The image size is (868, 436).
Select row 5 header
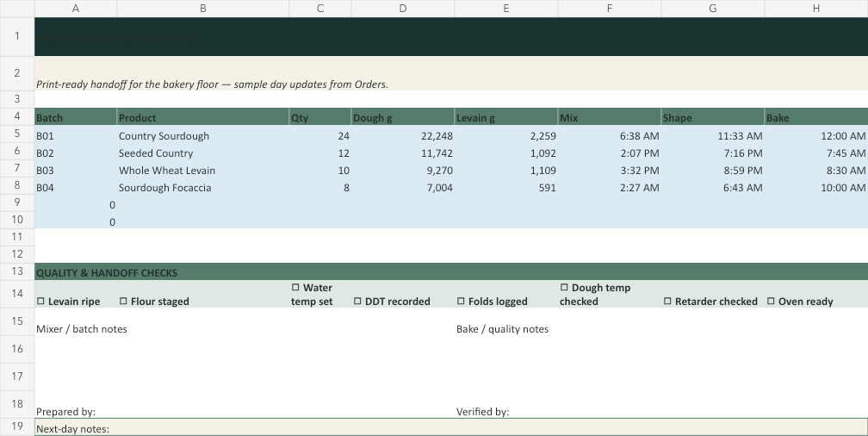coord(17,134)
